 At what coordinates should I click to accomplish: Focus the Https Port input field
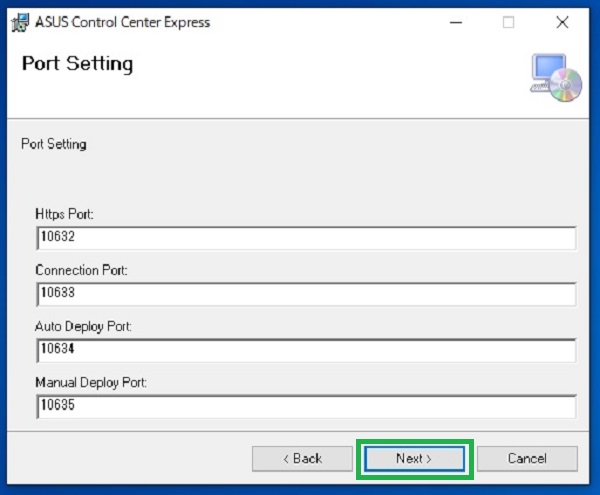(x=306, y=238)
